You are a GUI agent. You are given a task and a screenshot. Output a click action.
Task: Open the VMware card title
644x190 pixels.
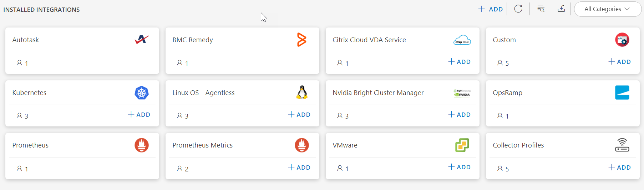[345, 145]
